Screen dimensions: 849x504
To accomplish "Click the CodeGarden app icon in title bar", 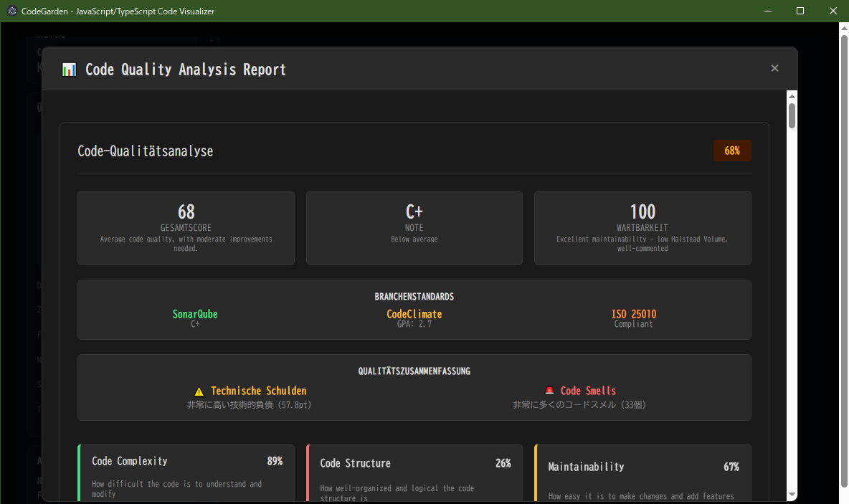I will 11,11.
